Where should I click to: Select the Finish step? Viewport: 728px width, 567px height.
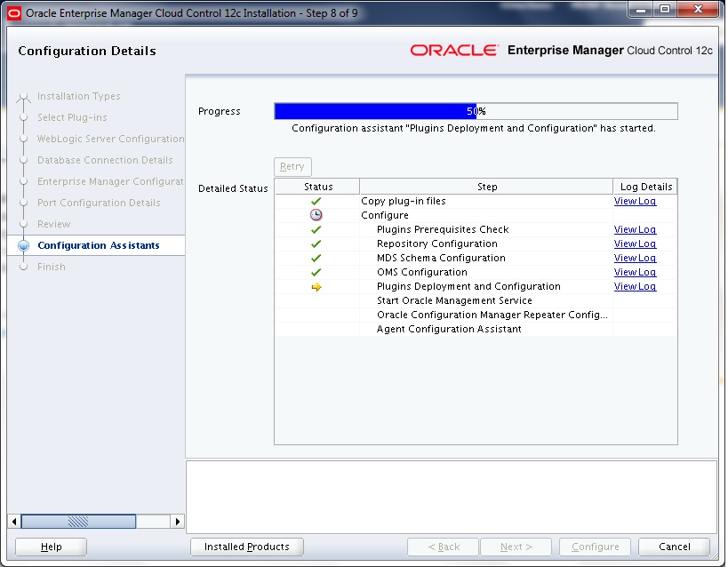(x=51, y=267)
